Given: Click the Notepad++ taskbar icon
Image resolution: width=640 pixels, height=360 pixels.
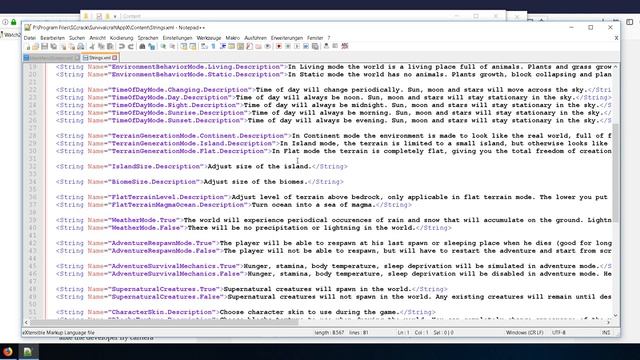Looking at the screenshot, I should (27, 351).
